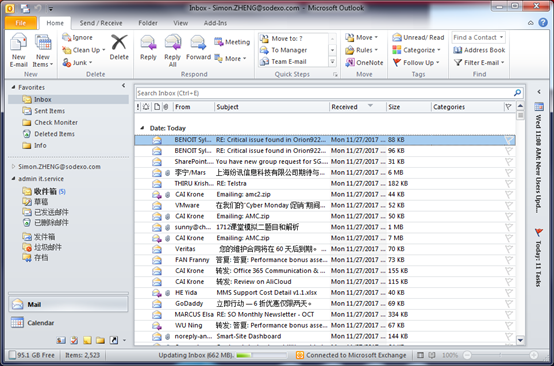Switch to the Add-Ins tab

click(x=215, y=23)
